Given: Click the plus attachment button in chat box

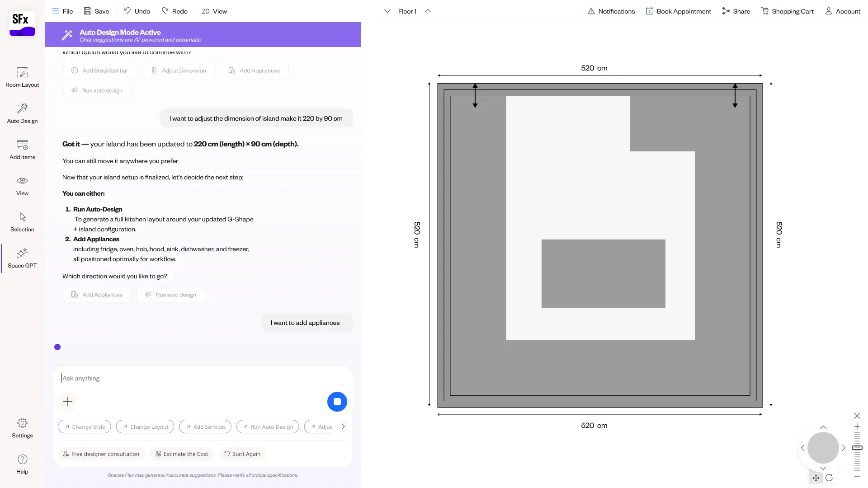Looking at the screenshot, I should pyautogui.click(x=68, y=402).
